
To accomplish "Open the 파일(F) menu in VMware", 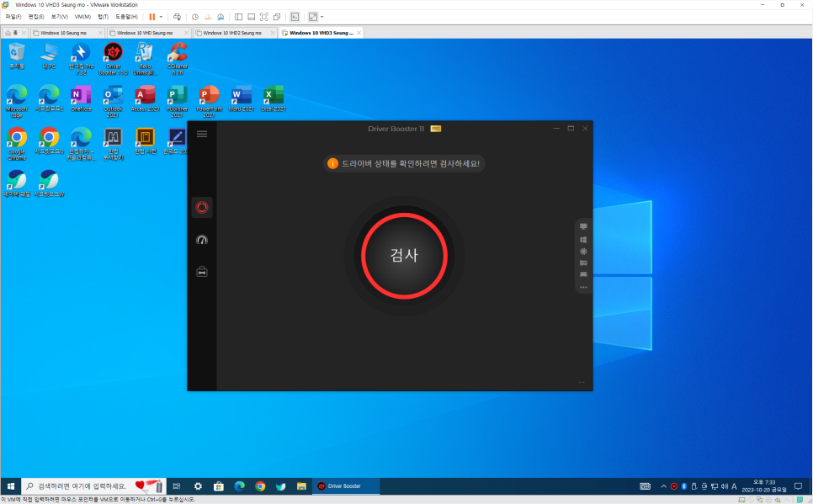I will click(x=13, y=17).
